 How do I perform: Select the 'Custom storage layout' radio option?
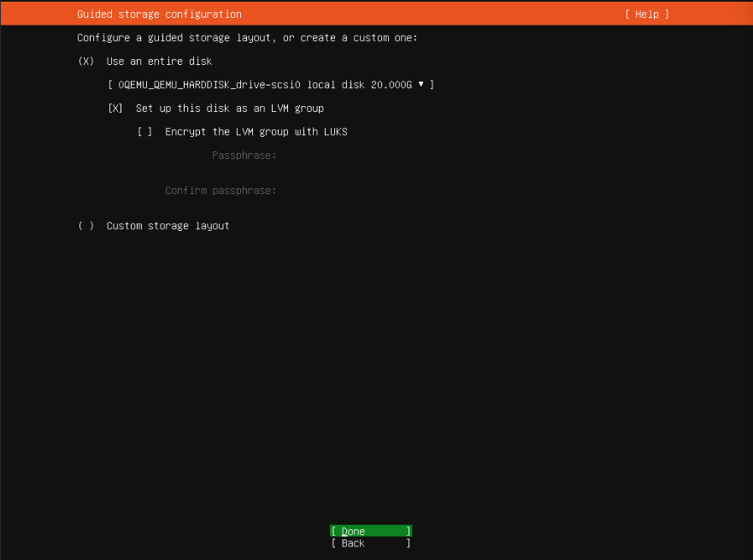tap(86, 226)
